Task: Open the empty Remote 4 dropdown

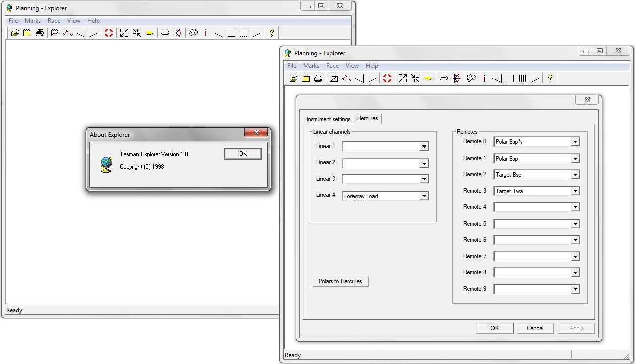Action: [x=575, y=207]
